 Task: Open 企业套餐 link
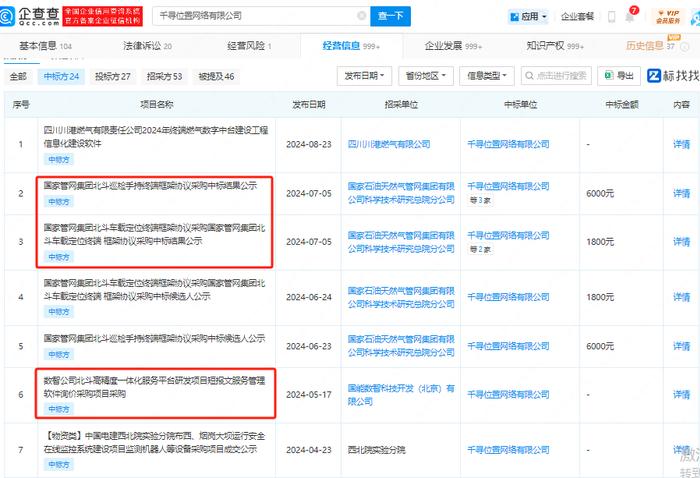tap(577, 17)
